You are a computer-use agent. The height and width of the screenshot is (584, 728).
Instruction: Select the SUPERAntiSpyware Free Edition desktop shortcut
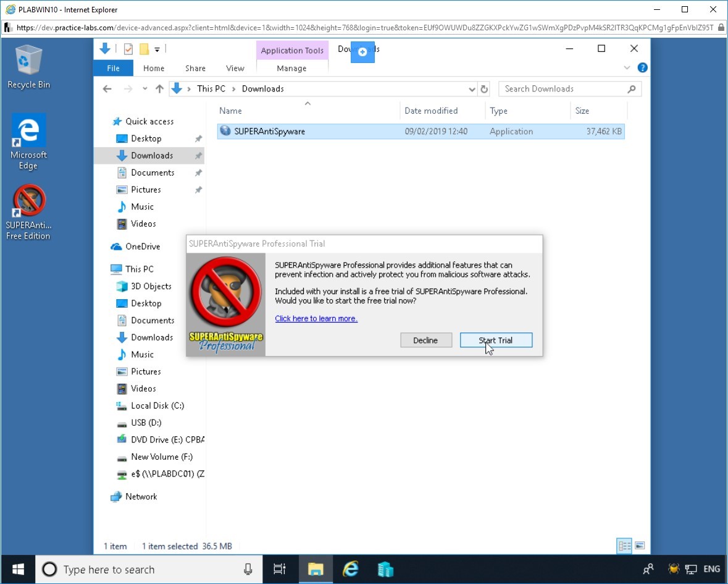(28, 213)
